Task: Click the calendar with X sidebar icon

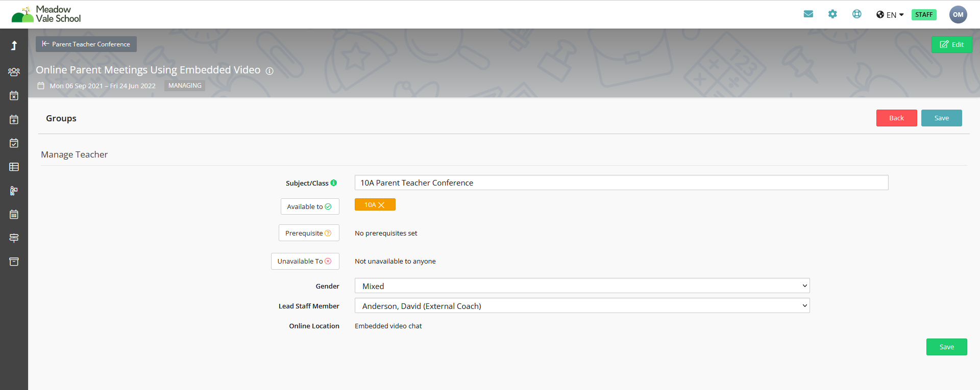Action: (x=14, y=96)
